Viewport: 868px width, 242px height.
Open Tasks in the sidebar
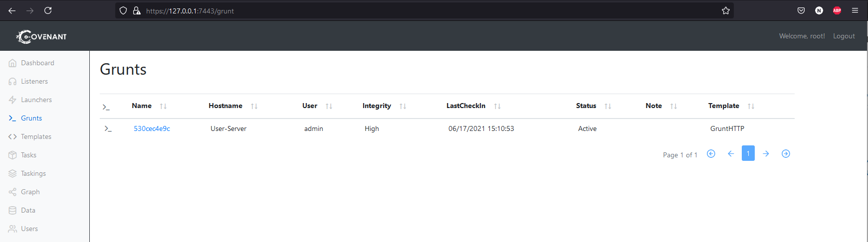[x=28, y=155]
